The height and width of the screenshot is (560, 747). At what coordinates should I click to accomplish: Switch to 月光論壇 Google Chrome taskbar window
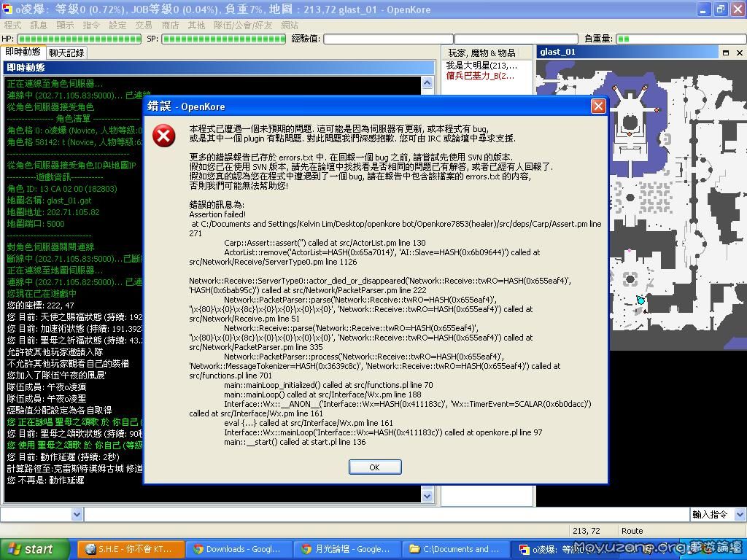pyautogui.click(x=347, y=549)
